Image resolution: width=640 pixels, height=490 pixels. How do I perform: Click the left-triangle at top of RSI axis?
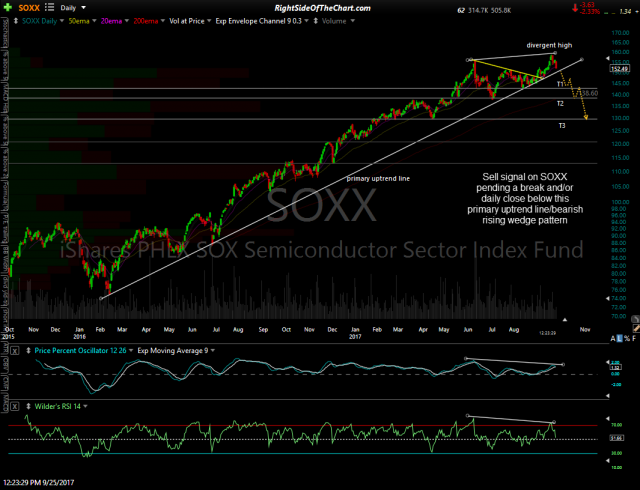coord(608,419)
